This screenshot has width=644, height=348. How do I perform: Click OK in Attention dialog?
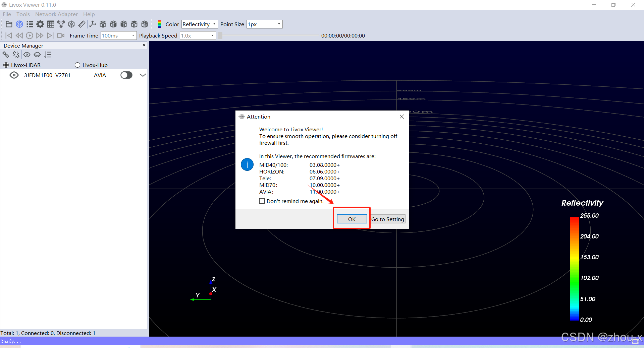tap(352, 219)
